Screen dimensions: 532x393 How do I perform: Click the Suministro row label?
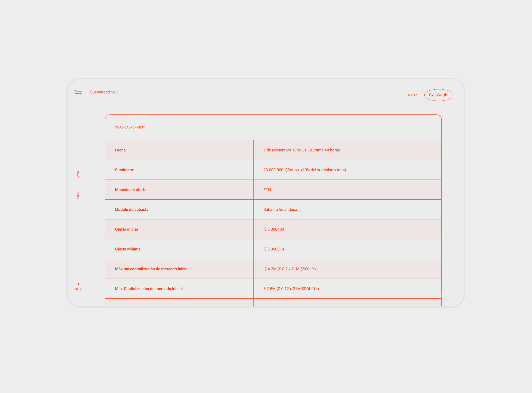[x=125, y=170]
